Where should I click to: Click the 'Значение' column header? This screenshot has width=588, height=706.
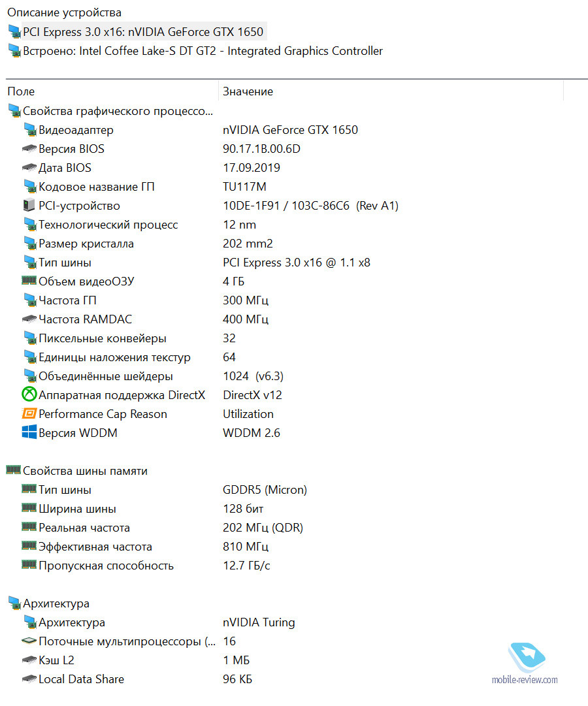[248, 91]
